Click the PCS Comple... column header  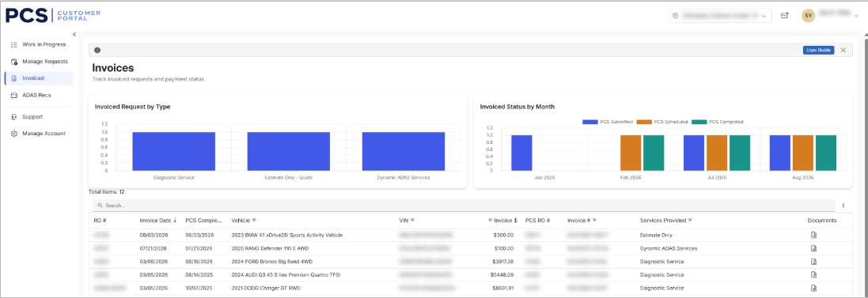203,220
